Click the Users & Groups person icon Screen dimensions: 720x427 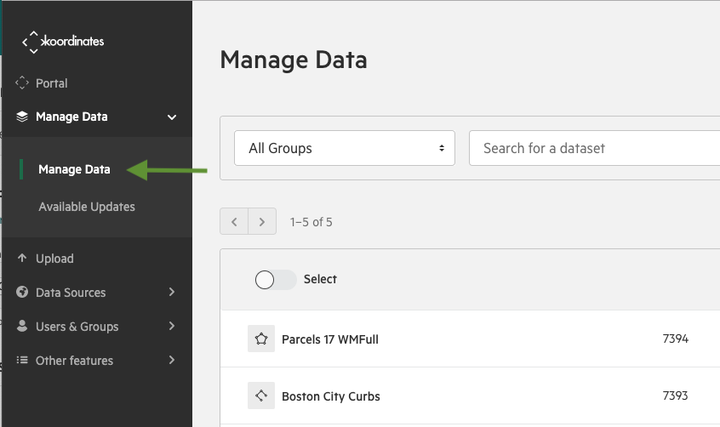(x=22, y=326)
